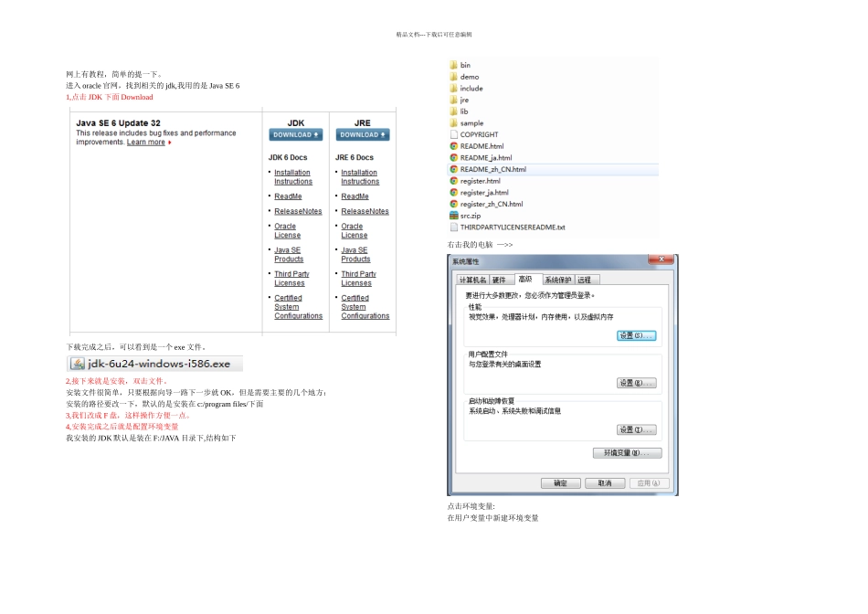Click the sample folder icon
This screenshot has width=868, height=614.
453,123
